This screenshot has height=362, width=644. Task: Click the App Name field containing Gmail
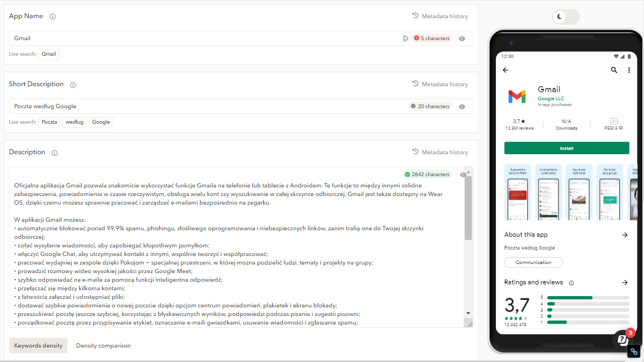241,39
